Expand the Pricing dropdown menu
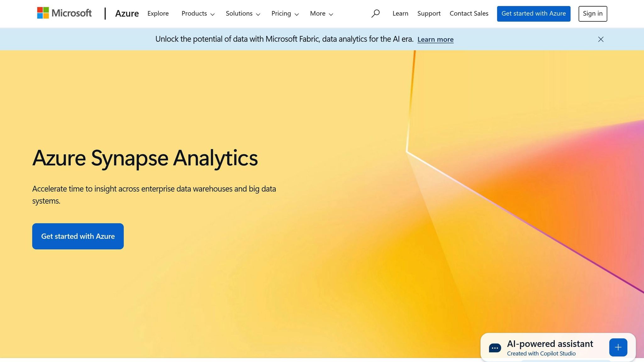 click(x=285, y=14)
